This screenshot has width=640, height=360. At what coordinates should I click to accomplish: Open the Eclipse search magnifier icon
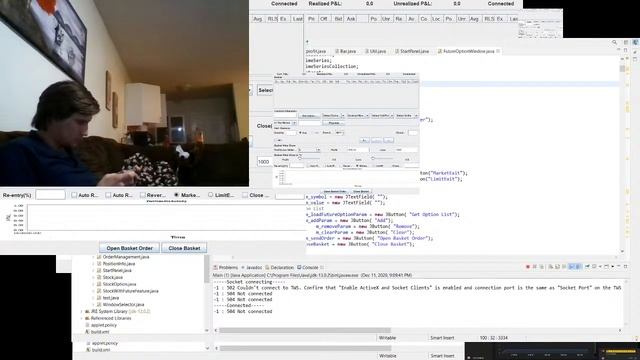pyautogui.click(x=614, y=42)
